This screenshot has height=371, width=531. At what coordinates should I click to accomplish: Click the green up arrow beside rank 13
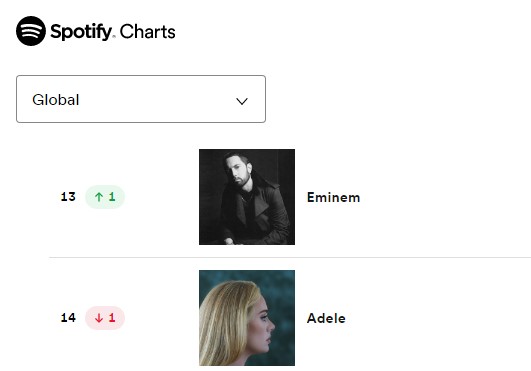(x=99, y=197)
